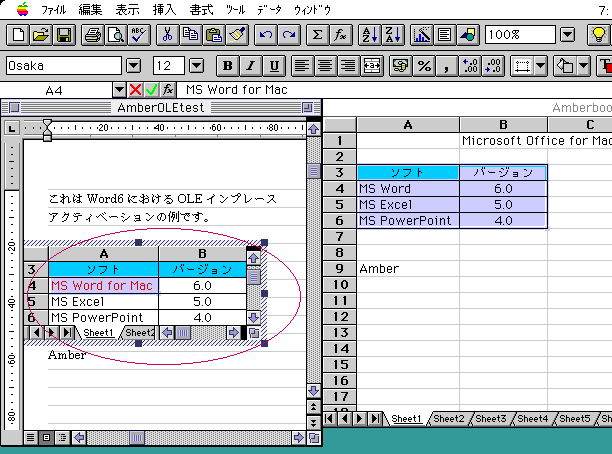Set Align Left
The image size is (612, 454).
302,66
